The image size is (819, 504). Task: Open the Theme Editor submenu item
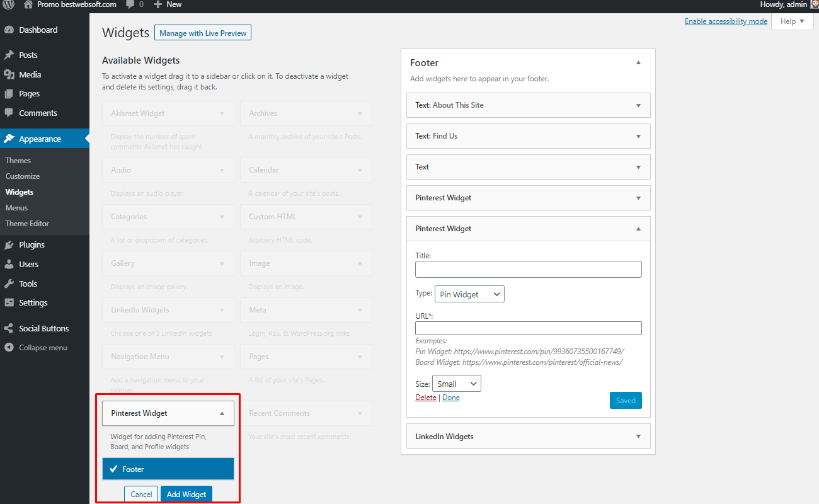tap(27, 224)
